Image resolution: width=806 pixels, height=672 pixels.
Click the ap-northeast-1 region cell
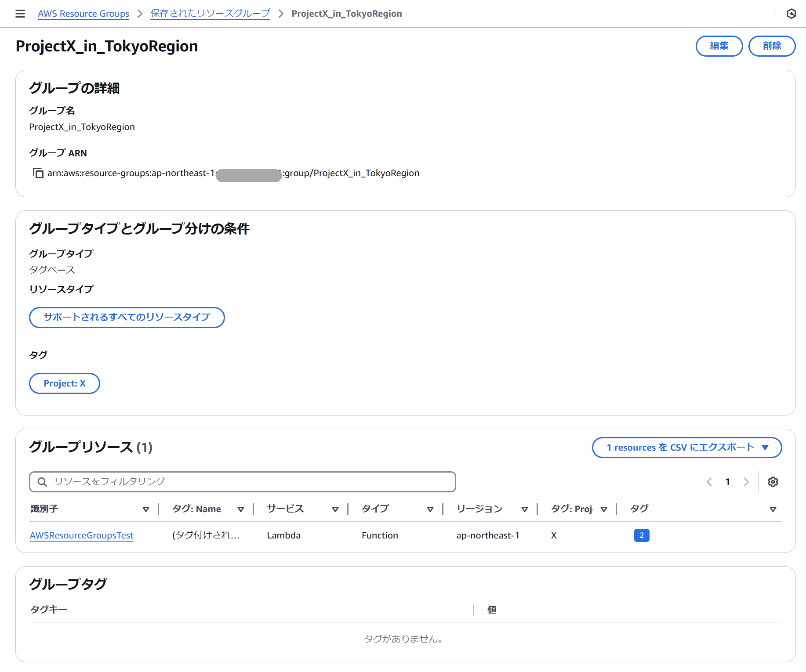(x=488, y=535)
